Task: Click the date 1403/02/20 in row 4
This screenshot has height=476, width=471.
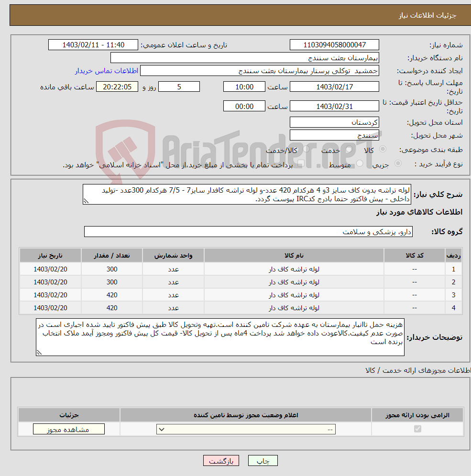Action: pos(50,308)
